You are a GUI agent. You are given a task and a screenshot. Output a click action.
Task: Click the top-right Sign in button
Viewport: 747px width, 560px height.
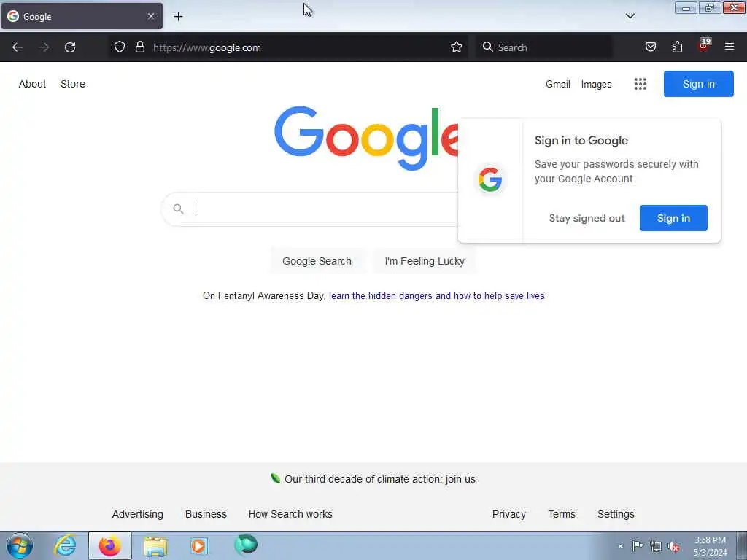click(698, 84)
